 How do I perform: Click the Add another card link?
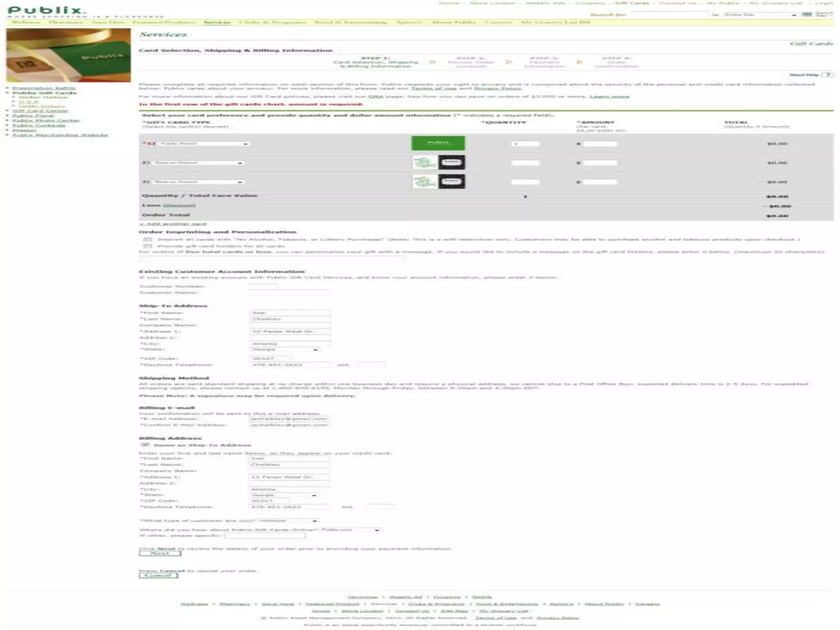pos(173,224)
